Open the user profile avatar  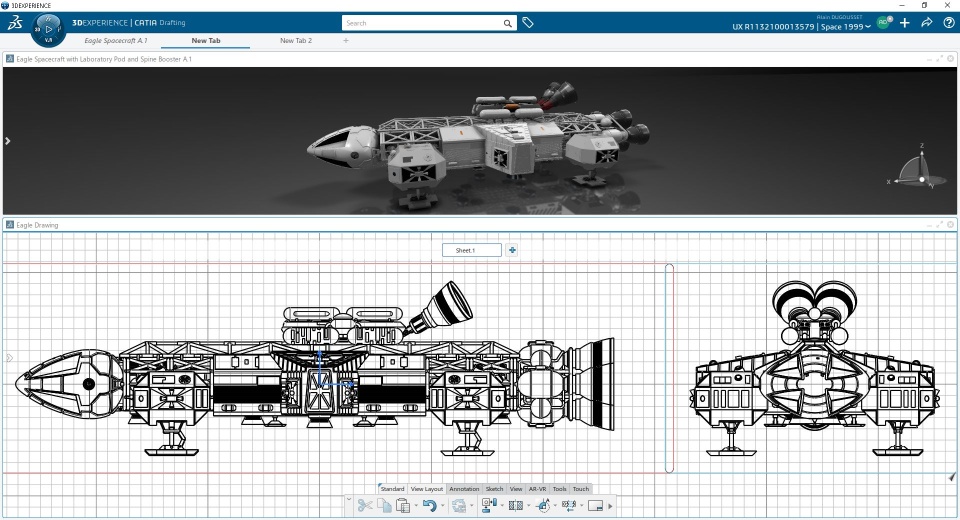[883, 22]
